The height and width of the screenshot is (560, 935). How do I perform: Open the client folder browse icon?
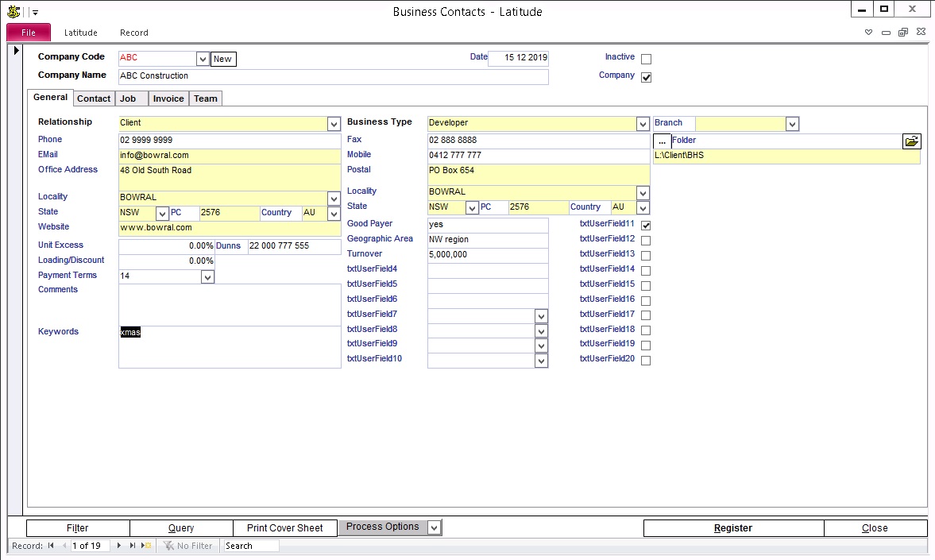pyautogui.click(x=911, y=141)
